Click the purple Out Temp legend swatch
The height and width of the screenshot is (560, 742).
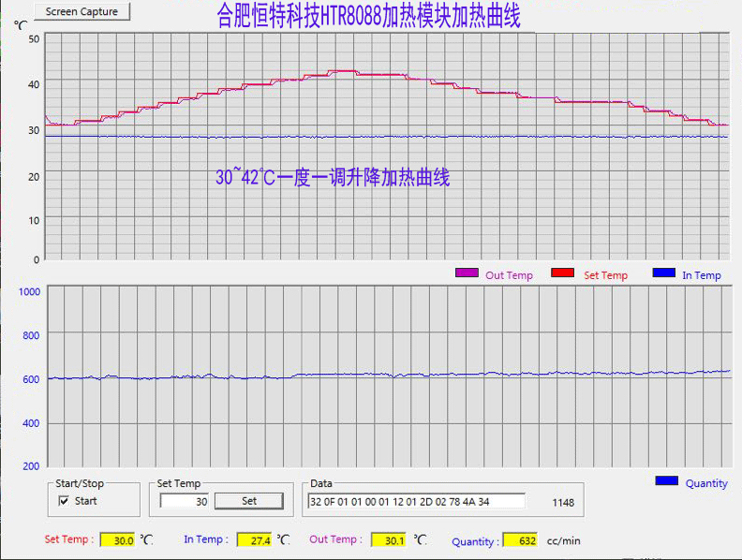467,273
